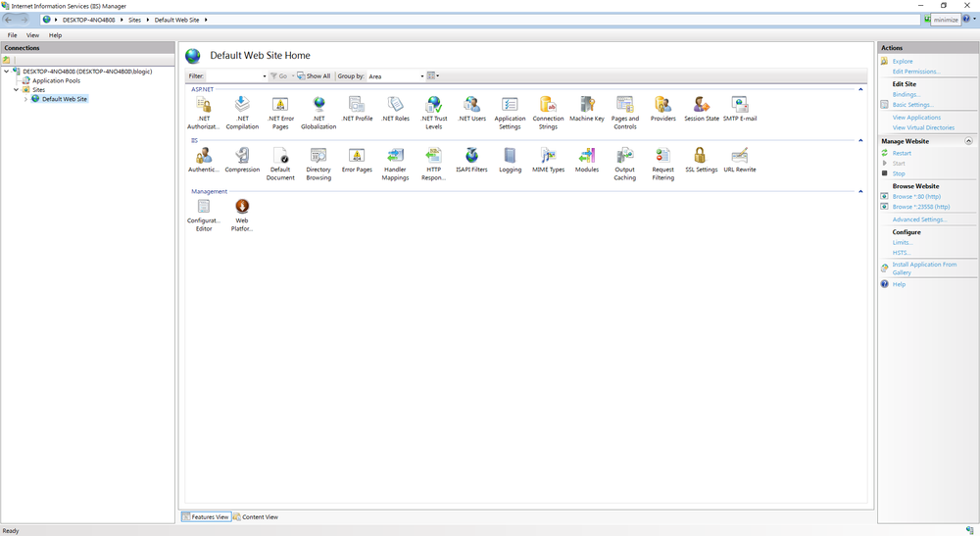Open Connection Strings feature
This screenshot has width=980, height=536.
(548, 113)
